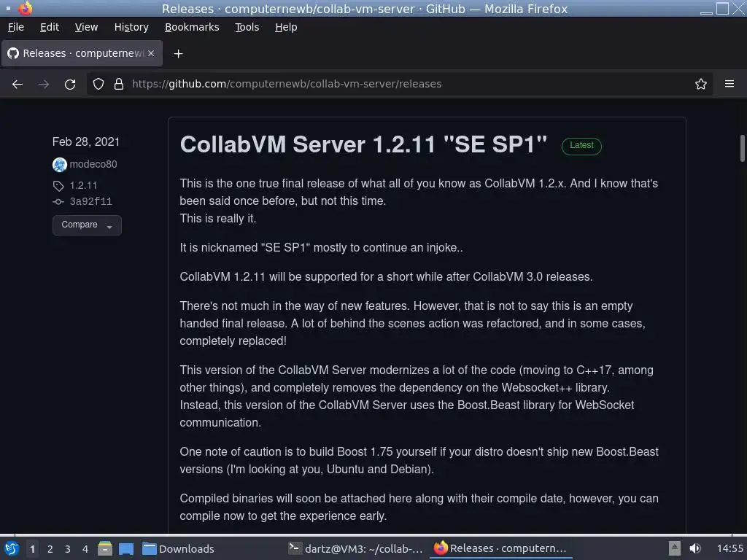747x560 pixels.
Task: Click the 14:55 taskbar clock
Action: click(729, 548)
